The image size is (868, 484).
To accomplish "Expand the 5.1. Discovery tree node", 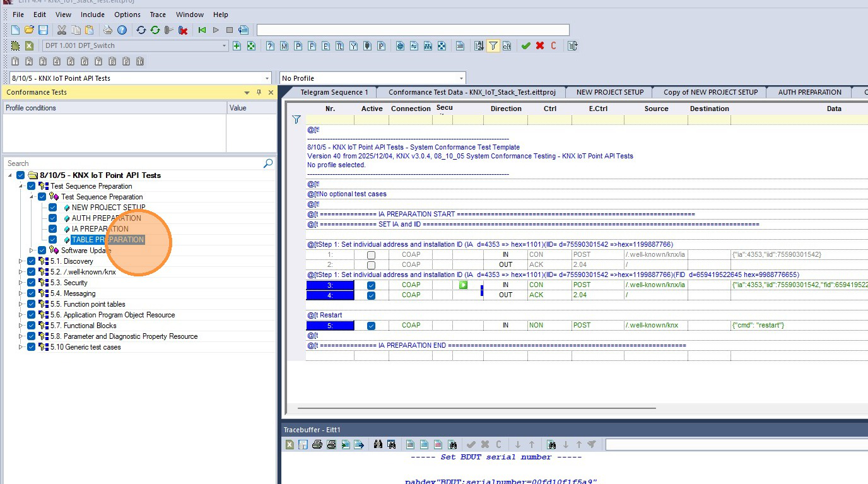I will [x=20, y=261].
